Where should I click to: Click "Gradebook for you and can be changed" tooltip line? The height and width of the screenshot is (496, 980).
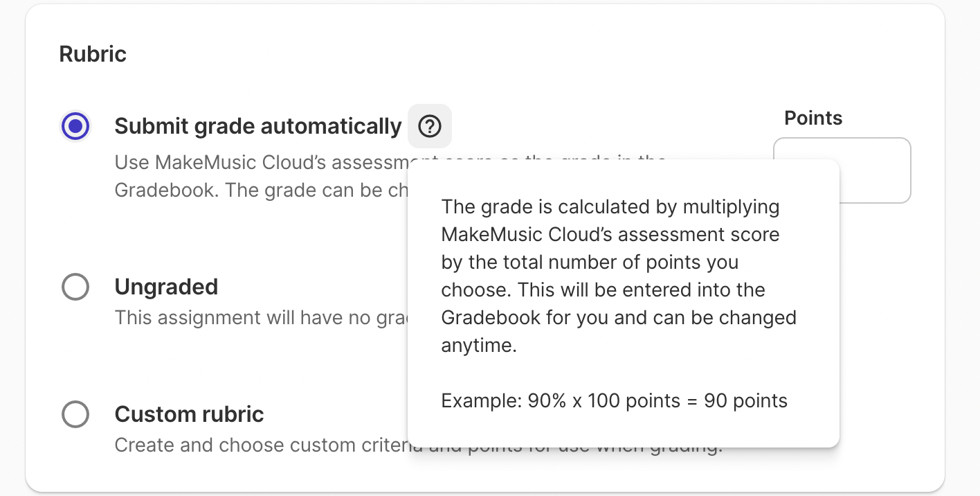coord(618,318)
